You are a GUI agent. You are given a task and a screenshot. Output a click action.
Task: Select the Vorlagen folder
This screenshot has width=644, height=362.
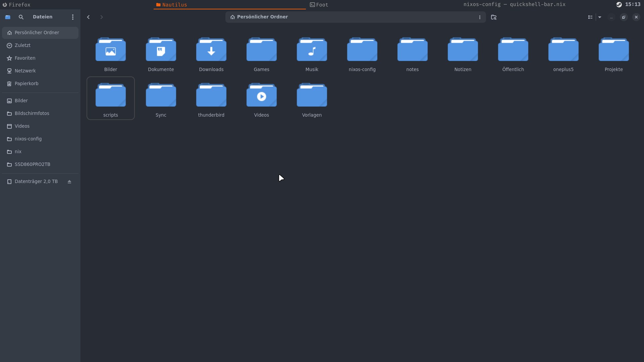pyautogui.click(x=312, y=98)
